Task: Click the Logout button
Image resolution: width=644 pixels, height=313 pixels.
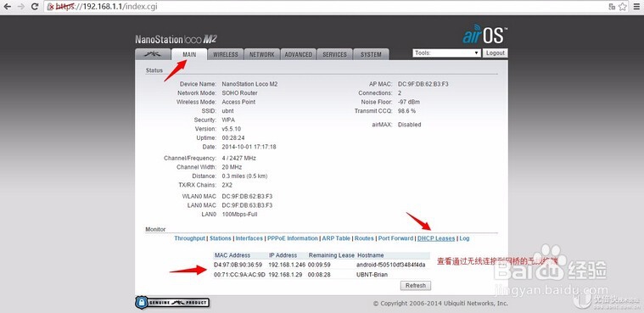Action: click(495, 53)
